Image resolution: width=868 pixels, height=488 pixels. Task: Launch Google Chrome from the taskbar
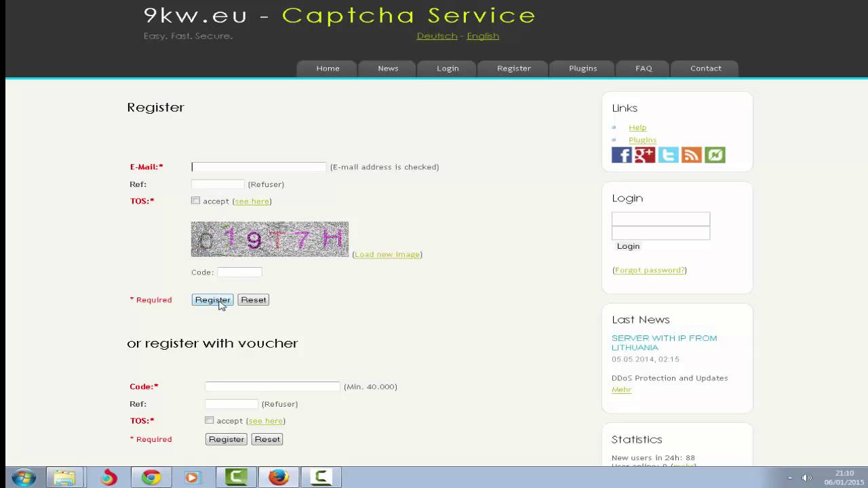[151, 478]
